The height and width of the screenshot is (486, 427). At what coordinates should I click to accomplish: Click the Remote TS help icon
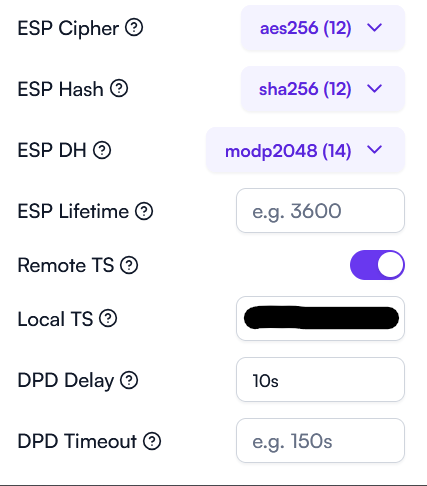pyautogui.click(x=129, y=265)
